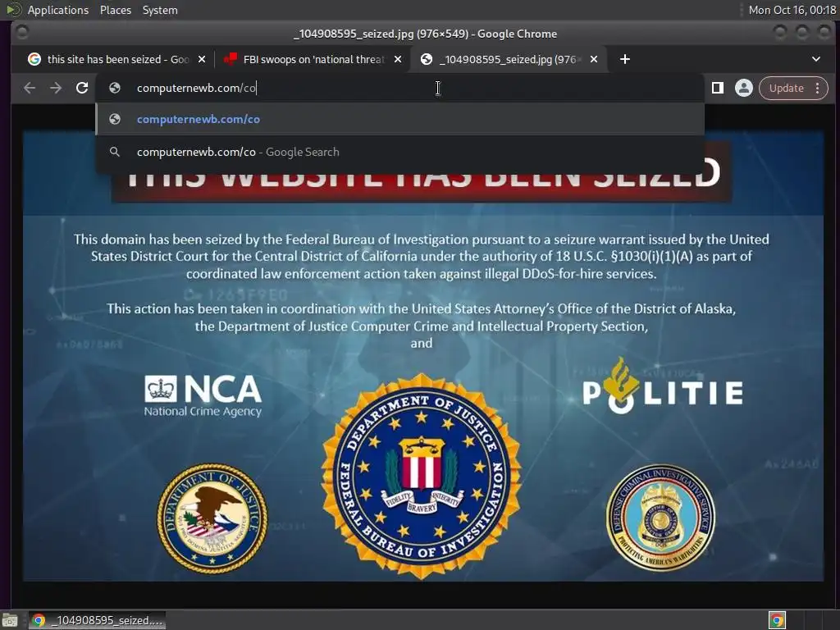Click the globe icon in the address bar
This screenshot has width=840, height=630.
tap(115, 88)
